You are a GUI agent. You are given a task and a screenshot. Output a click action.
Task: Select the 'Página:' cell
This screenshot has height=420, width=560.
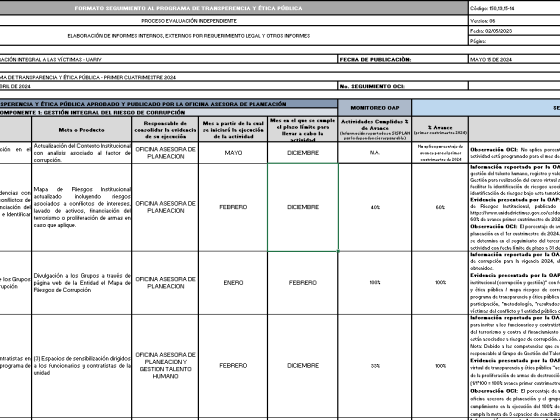514,41
